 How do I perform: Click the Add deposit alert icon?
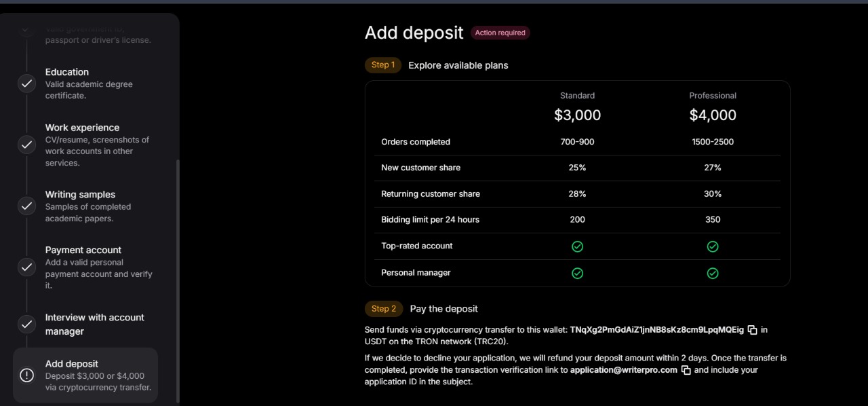26,375
